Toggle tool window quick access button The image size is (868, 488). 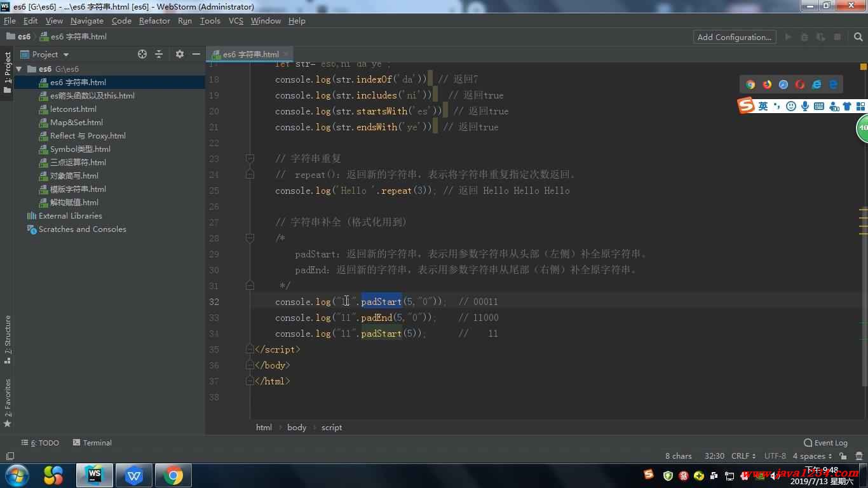coord(10,456)
